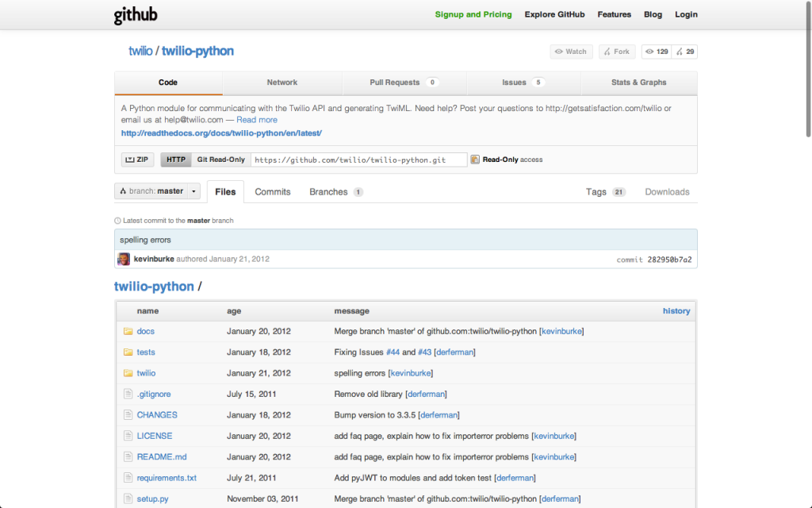Open the twilio folder
This screenshot has height=508, width=812.
(x=146, y=373)
